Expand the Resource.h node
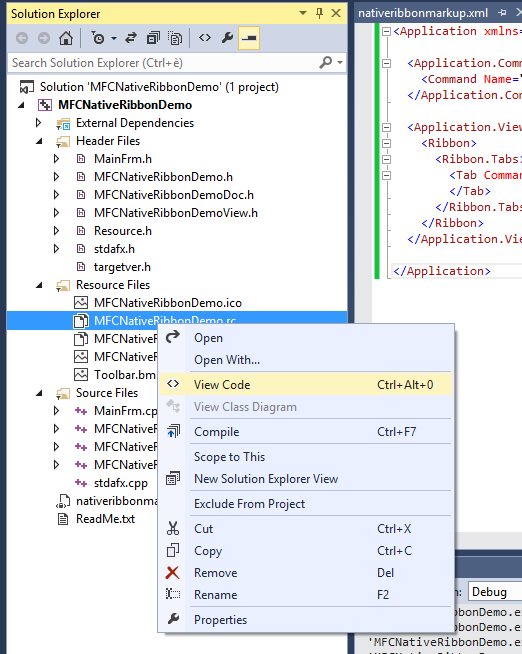Viewport: 522px width, 654px height. pyautogui.click(x=56, y=230)
